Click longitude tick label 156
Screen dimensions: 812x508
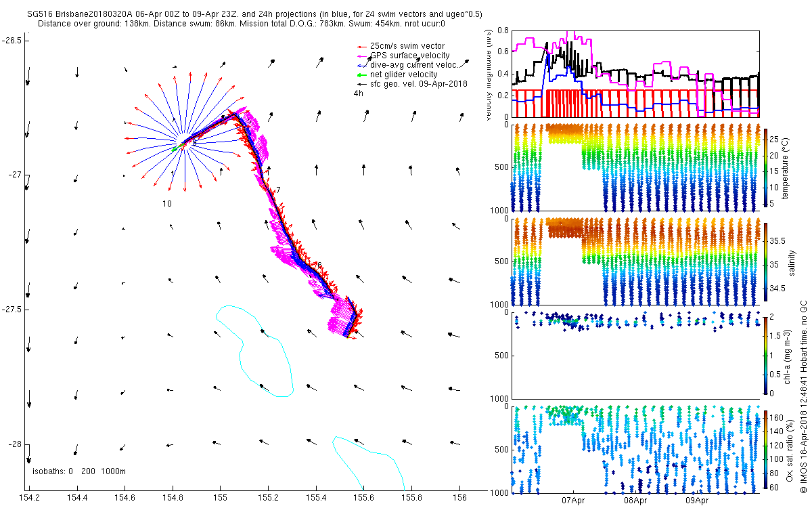point(460,499)
